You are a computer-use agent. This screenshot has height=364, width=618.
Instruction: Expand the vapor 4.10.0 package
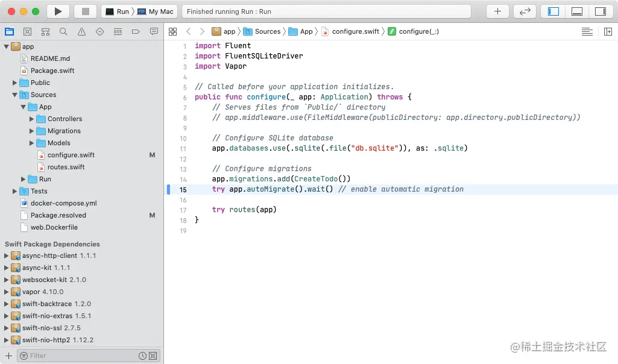[x=6, y=292]
